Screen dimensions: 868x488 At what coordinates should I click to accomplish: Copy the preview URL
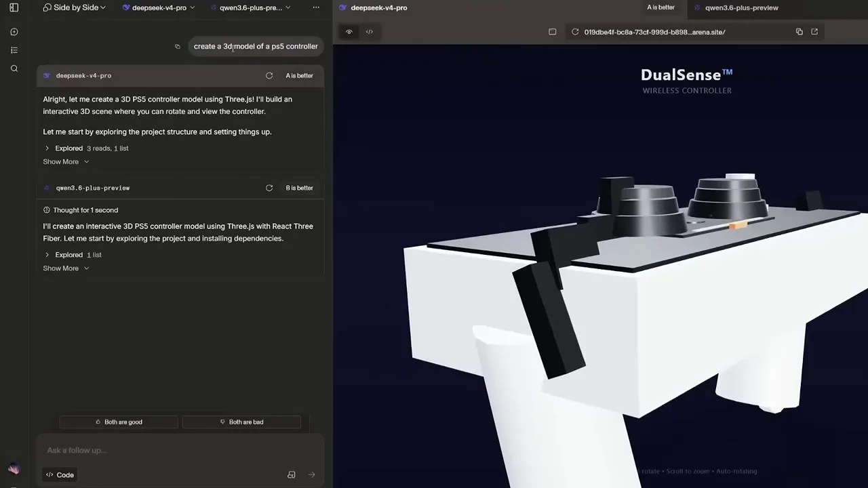pyautogui.click(x=800, y=32)
